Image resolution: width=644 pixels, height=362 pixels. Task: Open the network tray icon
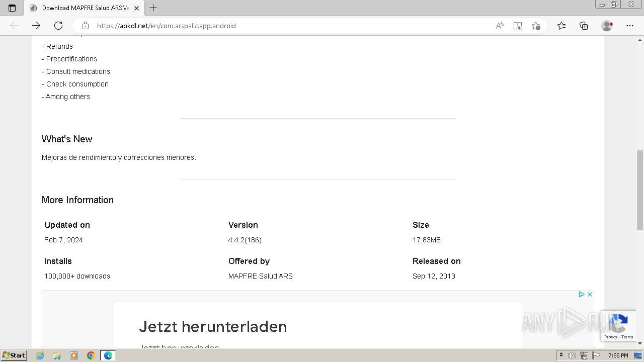click(584, 355)
